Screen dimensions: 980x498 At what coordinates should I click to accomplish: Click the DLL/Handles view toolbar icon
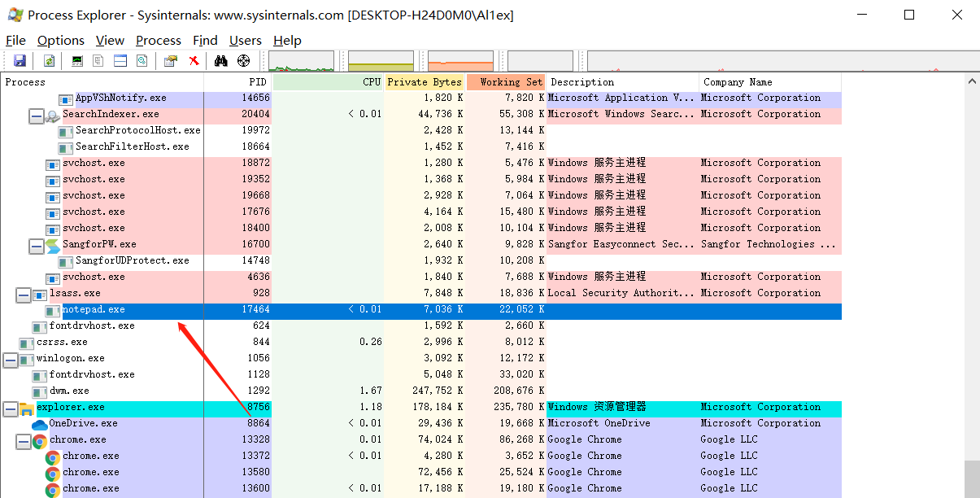(x=142, y=60)
